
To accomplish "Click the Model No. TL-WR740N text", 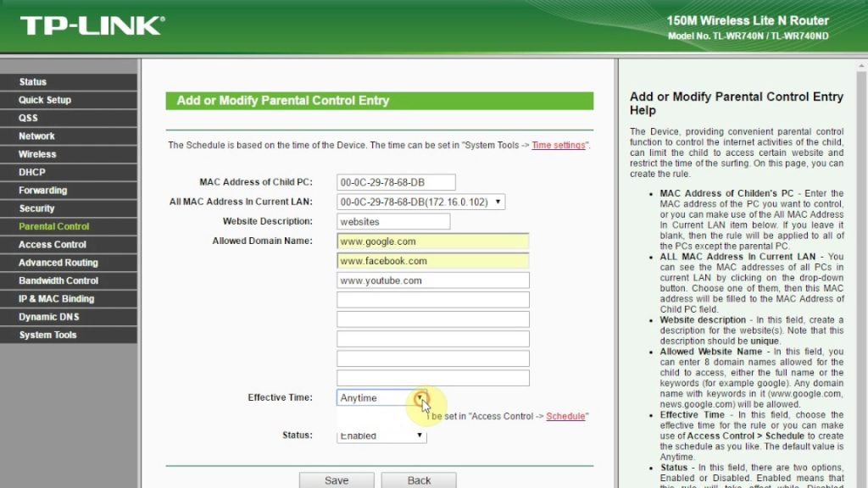I will [748, 36].
